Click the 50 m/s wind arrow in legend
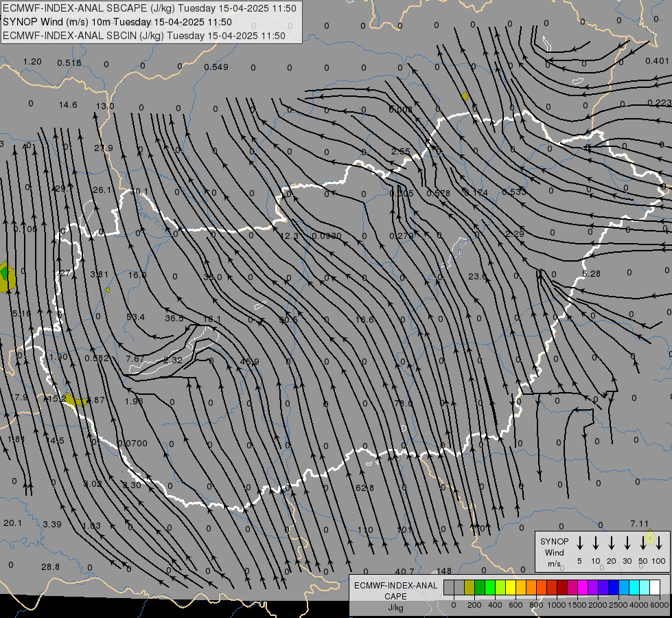 [643, 543]
